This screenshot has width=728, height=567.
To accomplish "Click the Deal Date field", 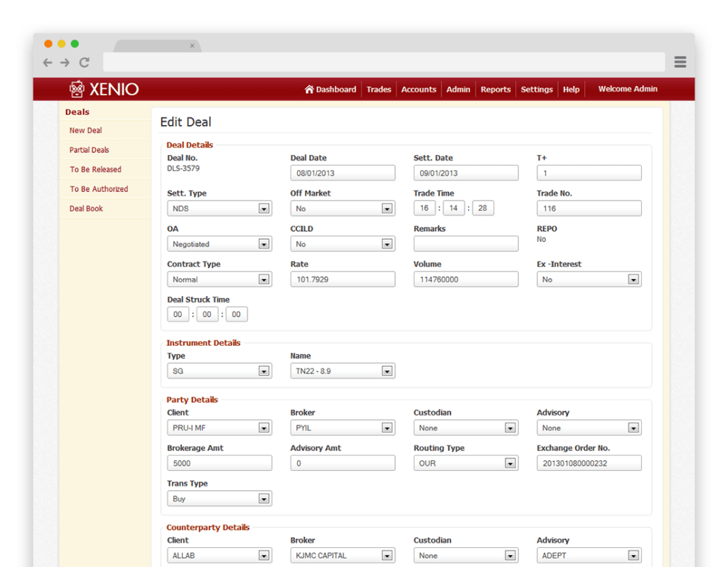I will 342,173.
